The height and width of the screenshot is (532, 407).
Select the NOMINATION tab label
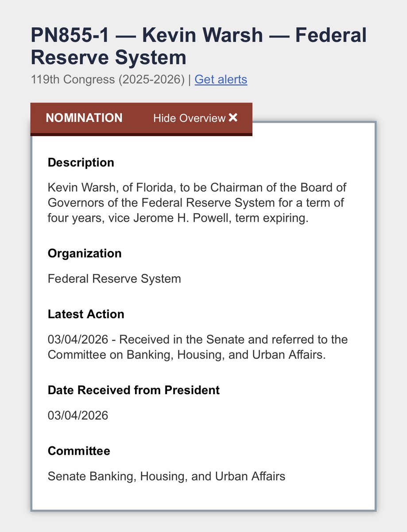[x=84, y=118]
